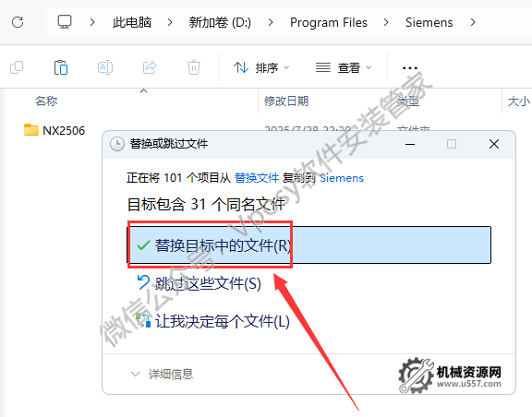
Task: Go to 此电脑 in the breadcrumb
Action: (x=132, y=22)
